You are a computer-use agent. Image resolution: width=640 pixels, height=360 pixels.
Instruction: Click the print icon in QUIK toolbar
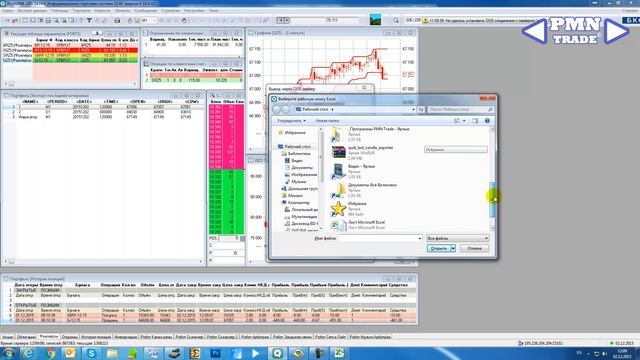pyautogui.click(x=118, y=20)
